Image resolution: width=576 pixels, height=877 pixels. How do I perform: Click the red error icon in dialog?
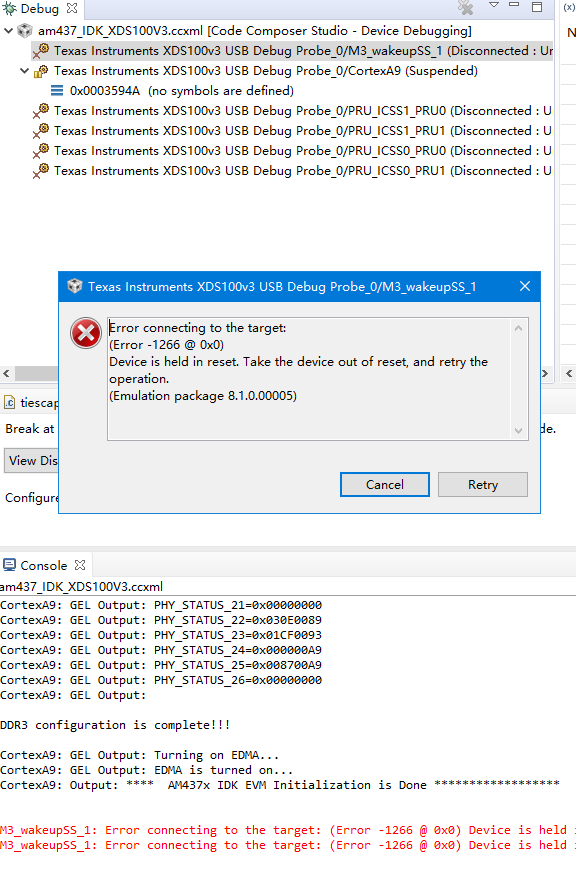coord(86,333)
